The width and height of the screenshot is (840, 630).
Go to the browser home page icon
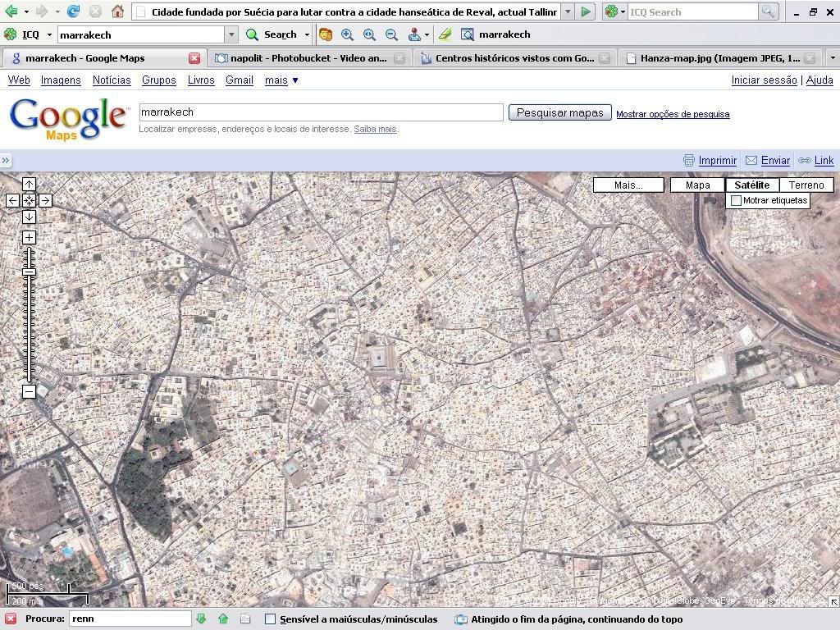point(117,11)
